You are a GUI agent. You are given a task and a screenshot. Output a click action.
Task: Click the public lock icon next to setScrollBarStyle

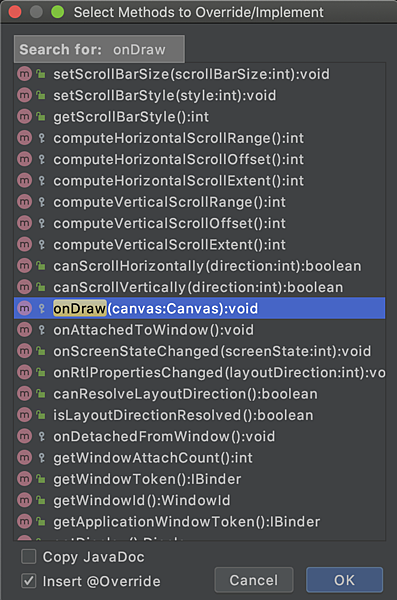pos(41,95)
